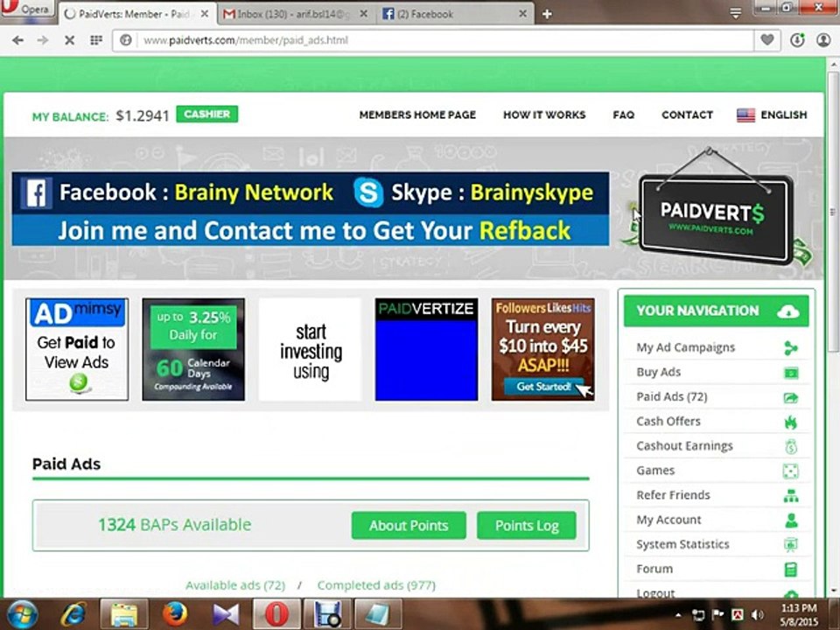The image size is (840, 630).
Task: Open Buy Ads navigation link
Action: [658, 372]
